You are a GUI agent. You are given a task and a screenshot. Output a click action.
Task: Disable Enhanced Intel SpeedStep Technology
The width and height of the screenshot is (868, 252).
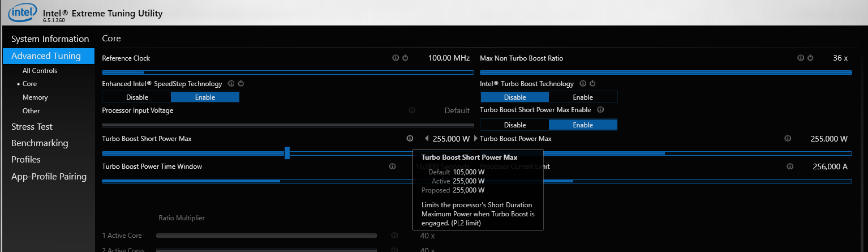(x=137, y=97)
